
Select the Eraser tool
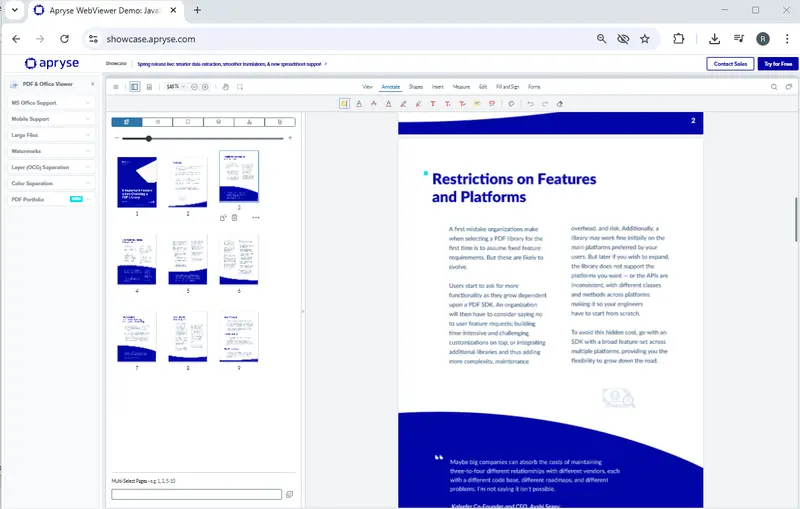[x=560, y=104]
